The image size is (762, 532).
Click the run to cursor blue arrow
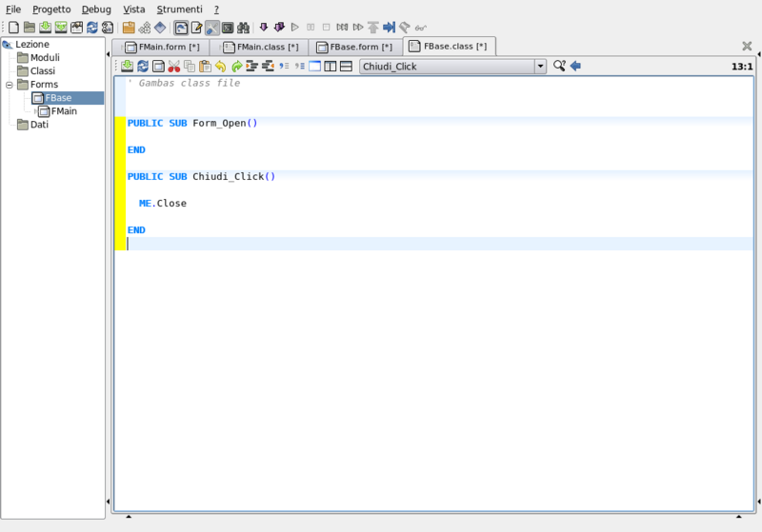389,28
